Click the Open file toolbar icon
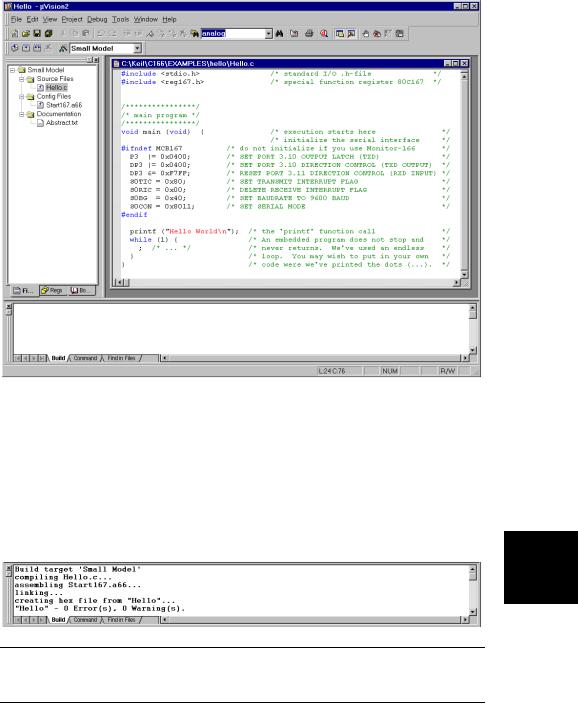Screen dimensions: 578x703 pos(26,34)
